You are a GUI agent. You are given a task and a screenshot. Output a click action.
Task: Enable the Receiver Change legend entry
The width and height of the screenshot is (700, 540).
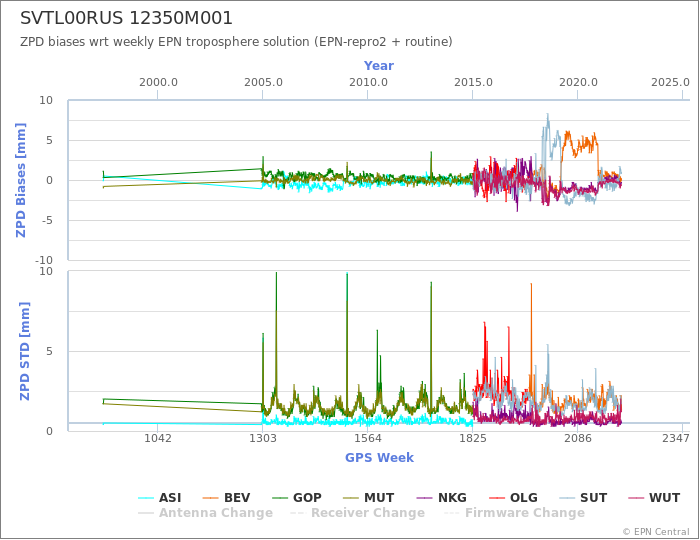(357, 513)
